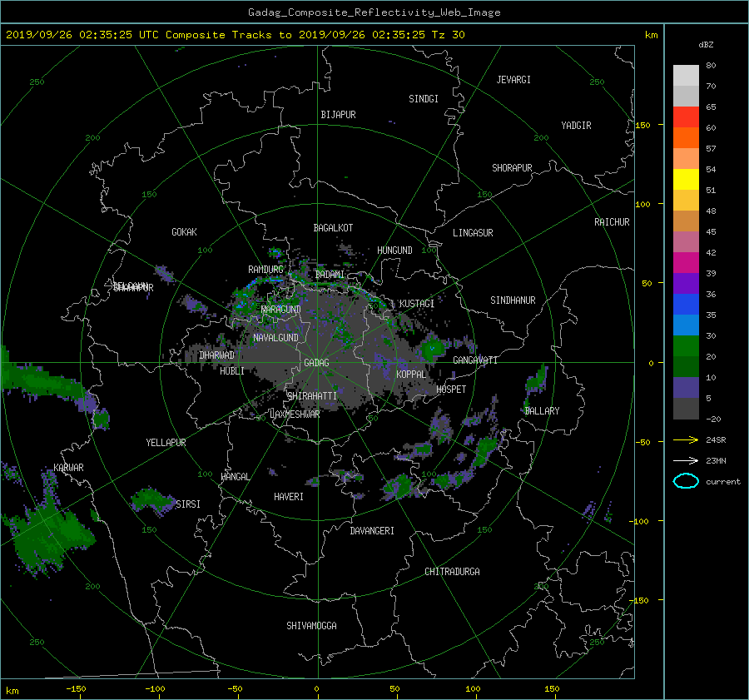Click the SINDHANUR city label
This screenshot has width=749, height=700.
click(513, 300)
